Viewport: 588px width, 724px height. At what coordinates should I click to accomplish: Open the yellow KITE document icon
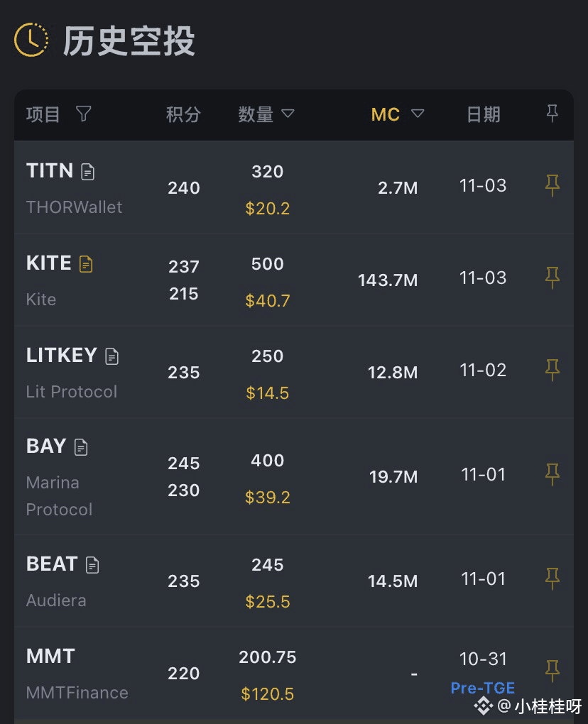pos(86,264)
